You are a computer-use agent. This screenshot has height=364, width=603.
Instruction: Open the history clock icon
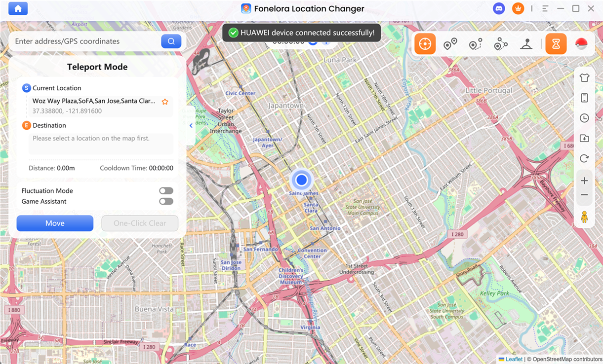point(584,118)
